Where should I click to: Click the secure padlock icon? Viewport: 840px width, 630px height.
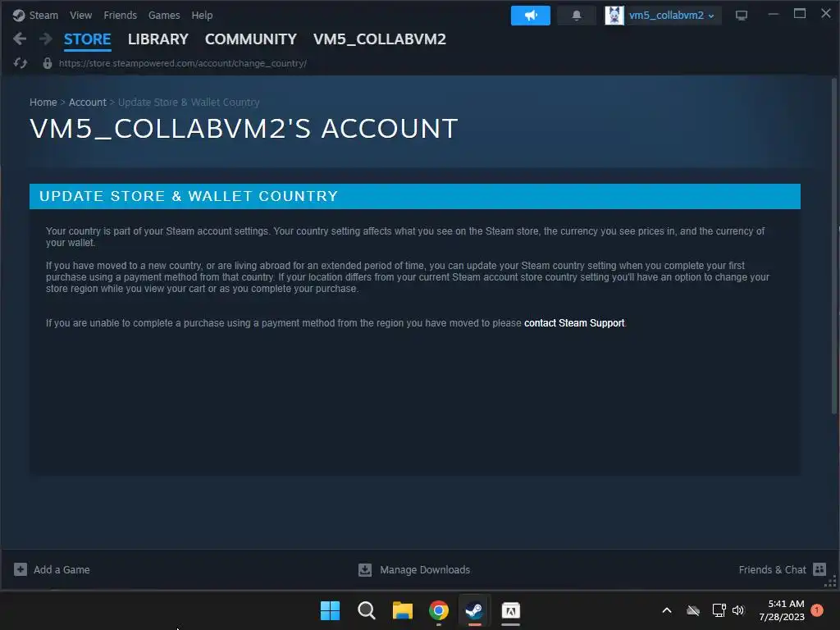[x=47, y=63]
